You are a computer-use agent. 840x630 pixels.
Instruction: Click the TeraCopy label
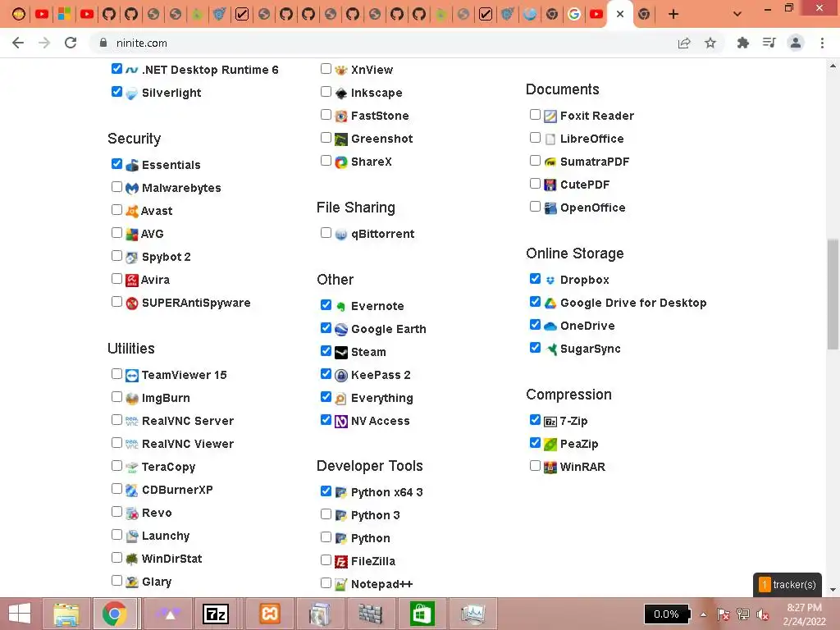point(168,467)
